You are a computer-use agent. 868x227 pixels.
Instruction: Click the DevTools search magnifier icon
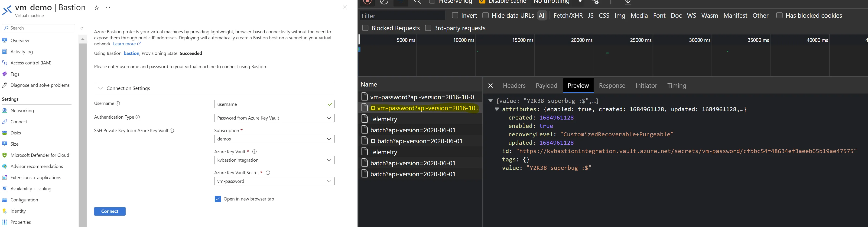tap(417, 2)
